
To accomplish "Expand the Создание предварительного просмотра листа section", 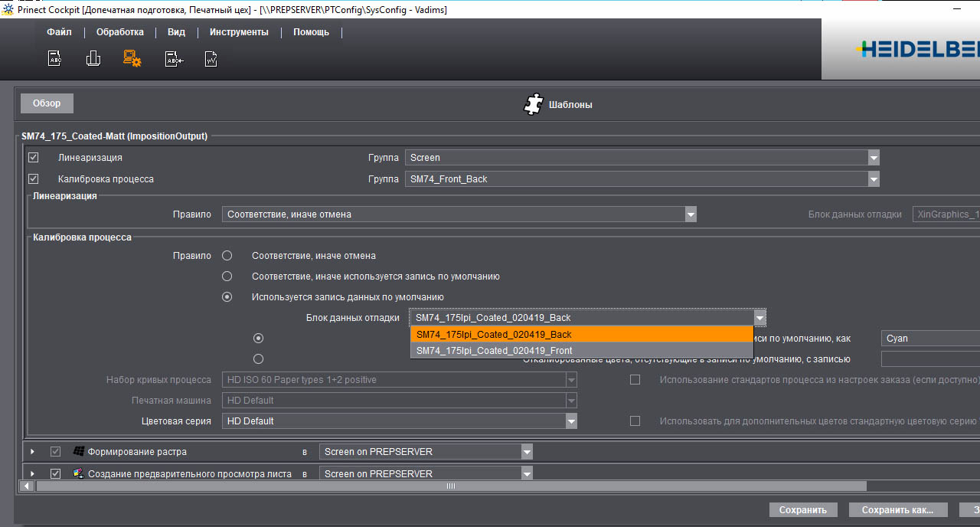I will coord(33,473).
